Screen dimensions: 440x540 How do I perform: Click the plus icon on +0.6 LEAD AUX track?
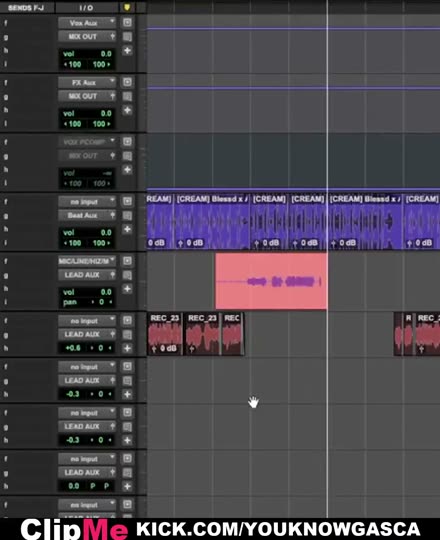coord(127,348)
